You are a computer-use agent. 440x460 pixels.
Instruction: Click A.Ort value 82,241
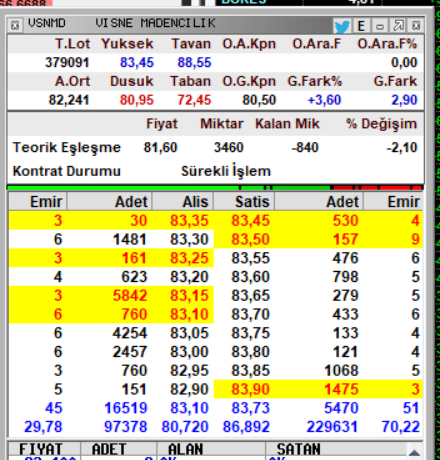click(69, 100)
